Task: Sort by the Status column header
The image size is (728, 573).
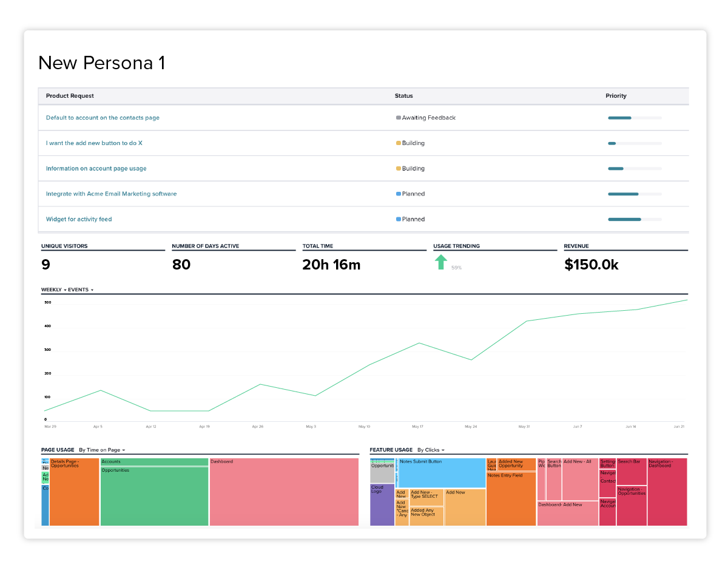Action: pyautogui.click(x=403, y=96)
